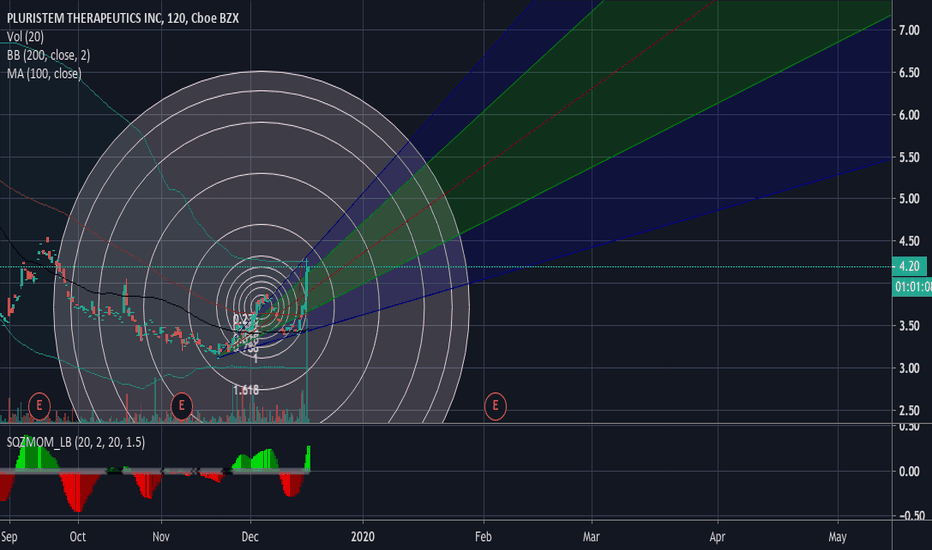Click the 2020 time axis label

coord(363,537)
